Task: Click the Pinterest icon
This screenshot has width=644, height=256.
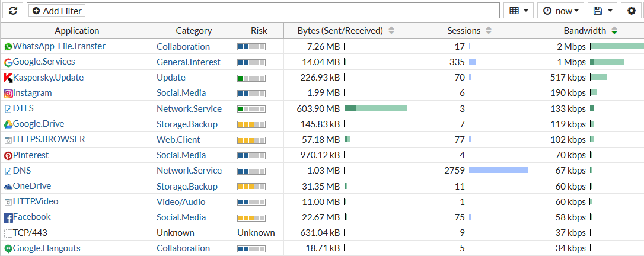Action: click(8, 155)
